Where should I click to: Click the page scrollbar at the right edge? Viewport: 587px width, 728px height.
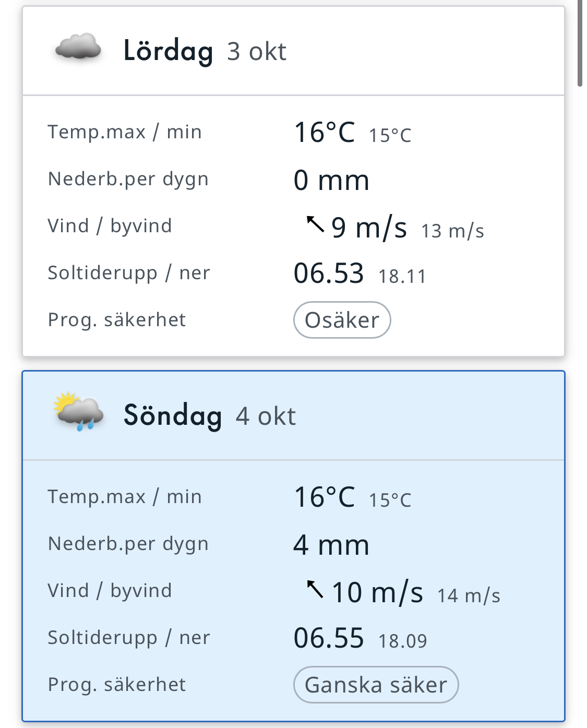[x=580, y=42]
